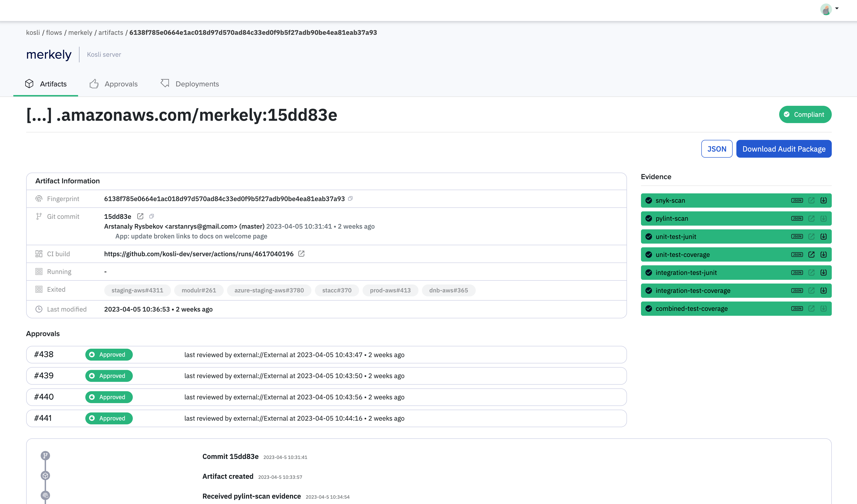Open unit-test-coverage external link
This screenshot has height=504, width=857.
811,255
